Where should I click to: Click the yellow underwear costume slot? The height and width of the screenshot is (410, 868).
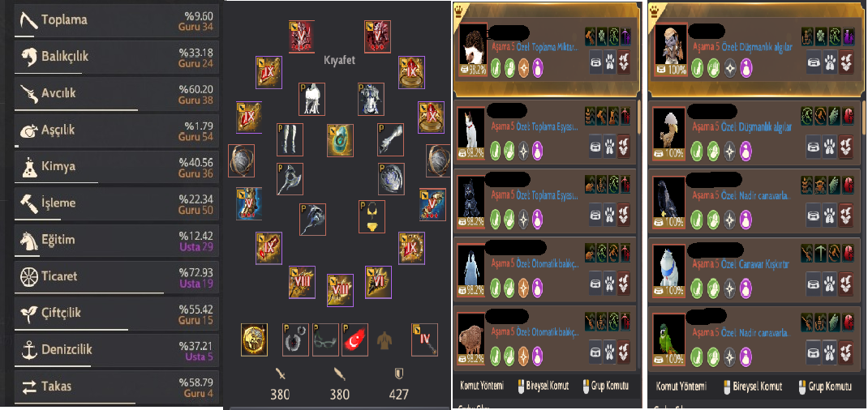click(372, 216)
